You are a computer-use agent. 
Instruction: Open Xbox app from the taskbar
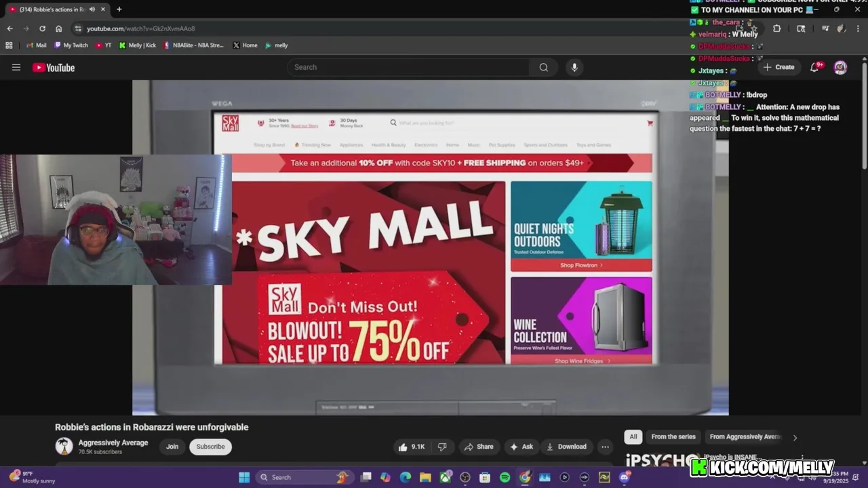pyautogui.click(x=445, y=477)
